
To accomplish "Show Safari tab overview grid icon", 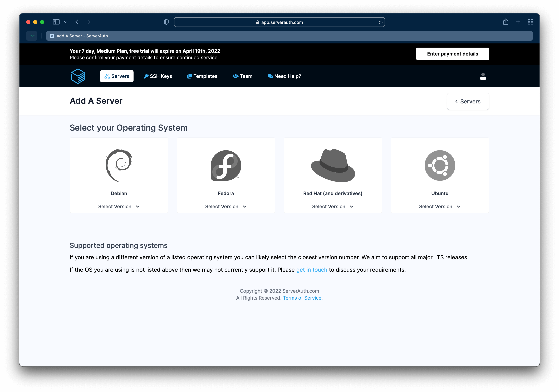I will click(x=531, y=22).
